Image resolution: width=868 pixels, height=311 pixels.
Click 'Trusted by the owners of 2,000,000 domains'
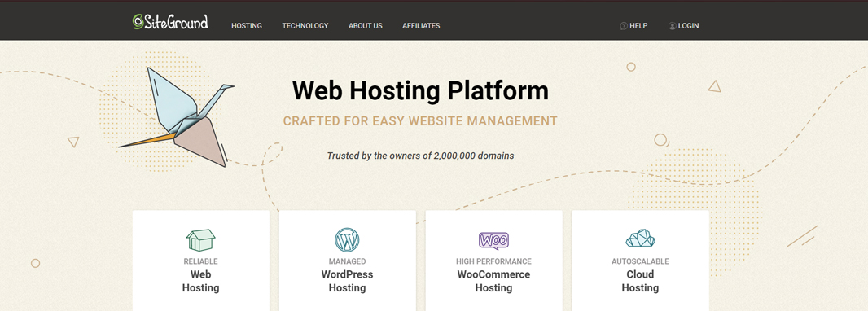[420, 155]
